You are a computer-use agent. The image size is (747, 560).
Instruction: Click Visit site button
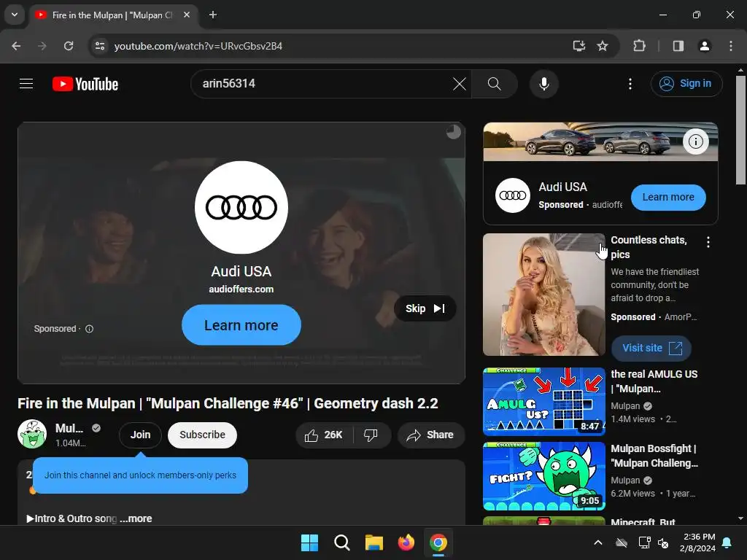651,348
